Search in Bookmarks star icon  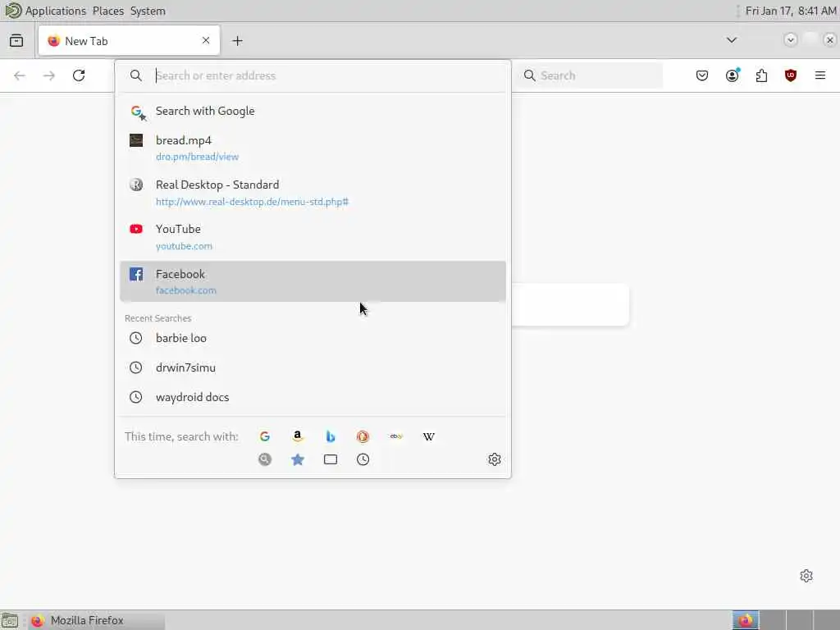tap(297, 459)
